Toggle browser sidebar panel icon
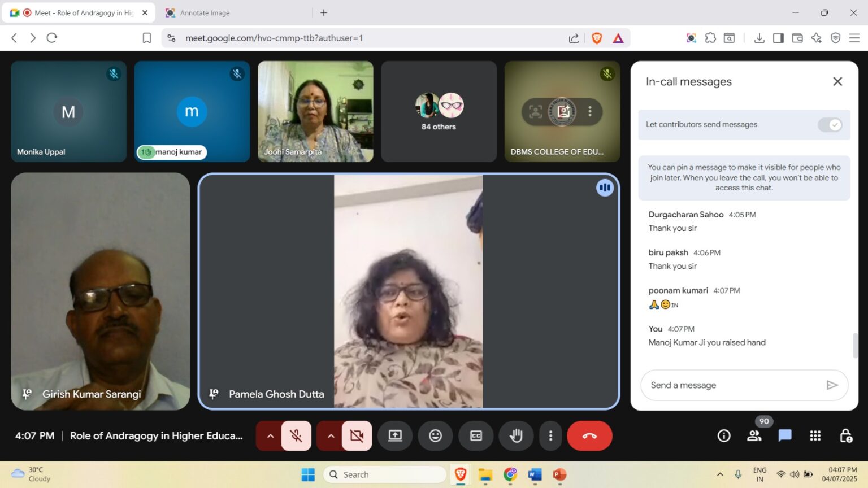 [778, 38]
